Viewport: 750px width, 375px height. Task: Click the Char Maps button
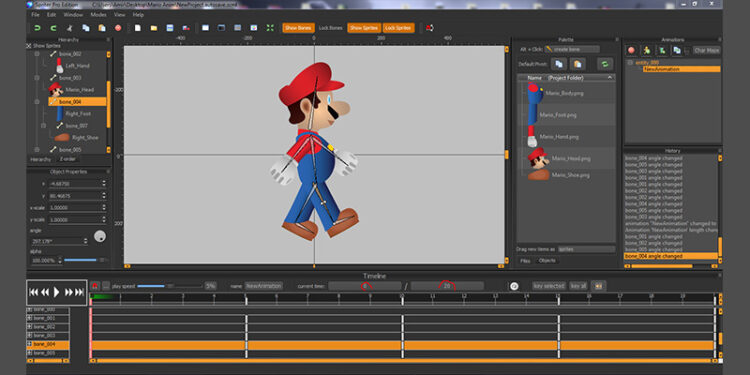tap(707, 50)
